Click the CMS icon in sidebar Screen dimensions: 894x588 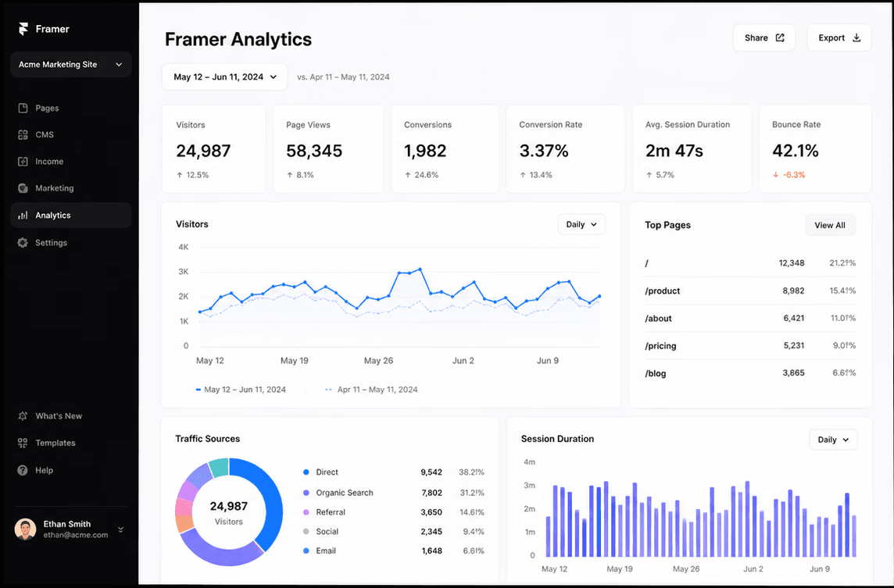(x=23, y=135)
